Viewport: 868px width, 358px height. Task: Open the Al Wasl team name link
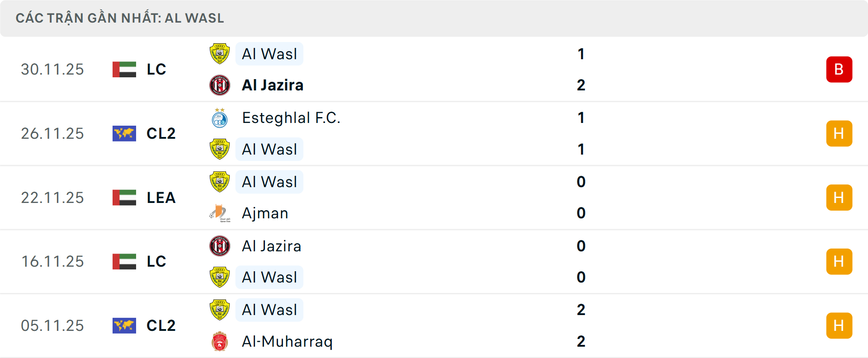pos(269,54)
